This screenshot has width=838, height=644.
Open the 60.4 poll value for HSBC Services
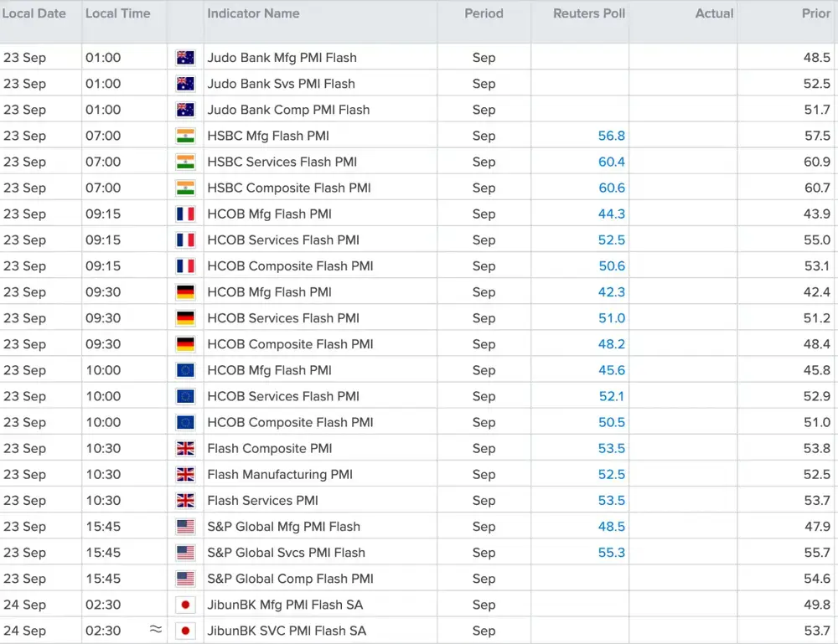[612, 162]
